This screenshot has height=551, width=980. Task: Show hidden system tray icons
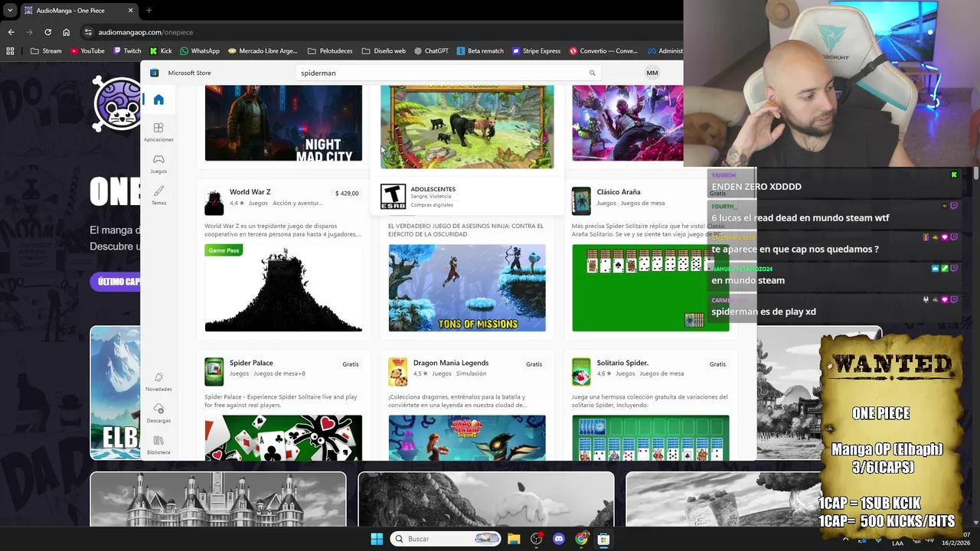845,540
